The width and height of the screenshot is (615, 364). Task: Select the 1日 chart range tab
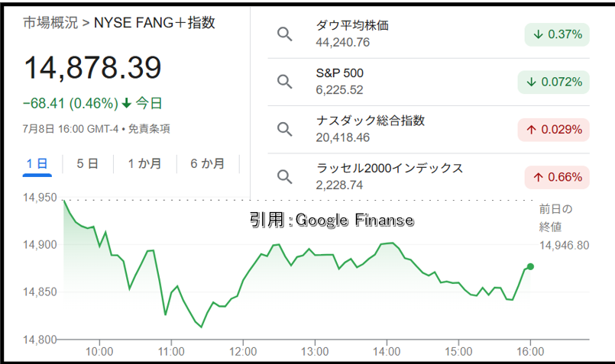[x=37, y=164]
